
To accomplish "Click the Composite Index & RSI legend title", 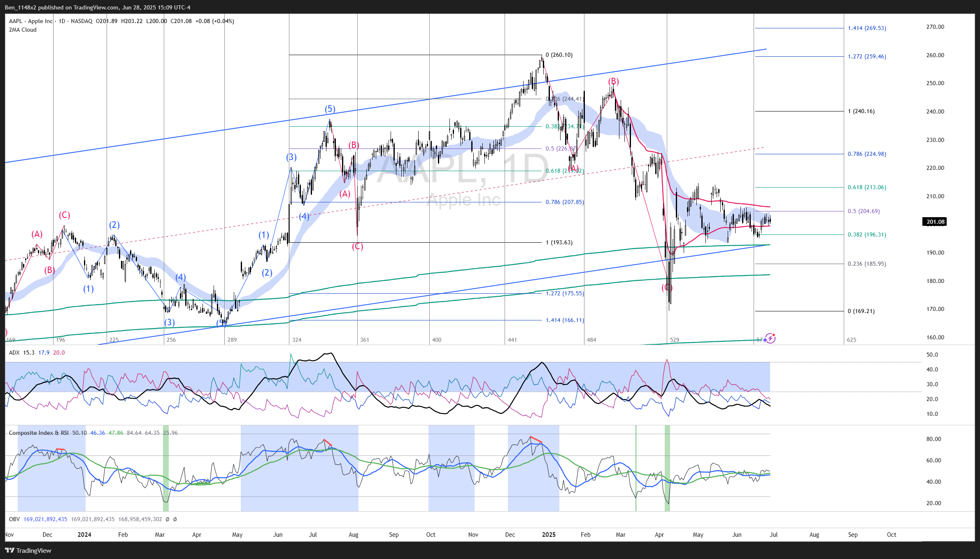I will pyautogui.click(x=39, y=433).
